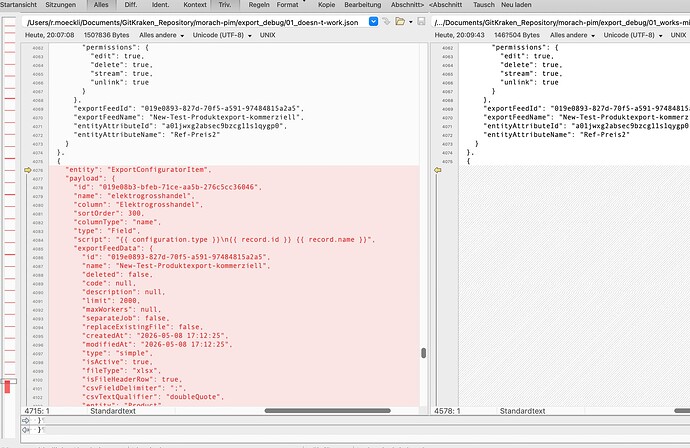Open the Regeln rules dialog
This screenshot has width=690, height=448.
pos(259,5)
